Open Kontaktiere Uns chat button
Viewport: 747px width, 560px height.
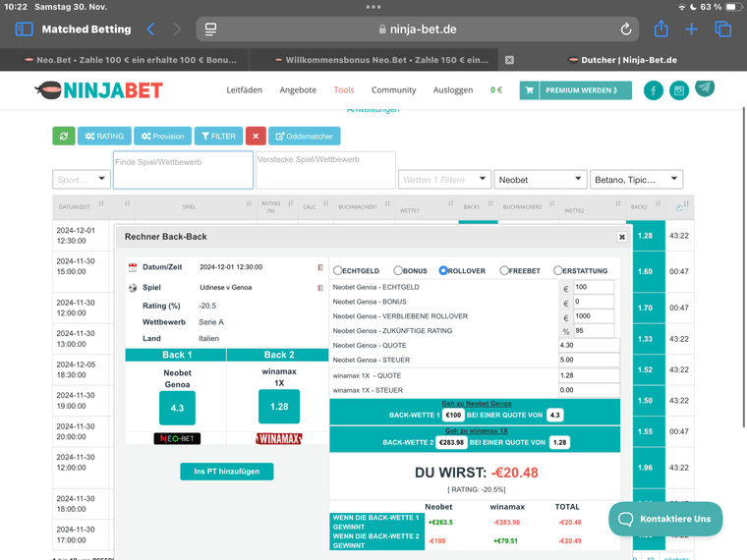[x=665, y=519]
